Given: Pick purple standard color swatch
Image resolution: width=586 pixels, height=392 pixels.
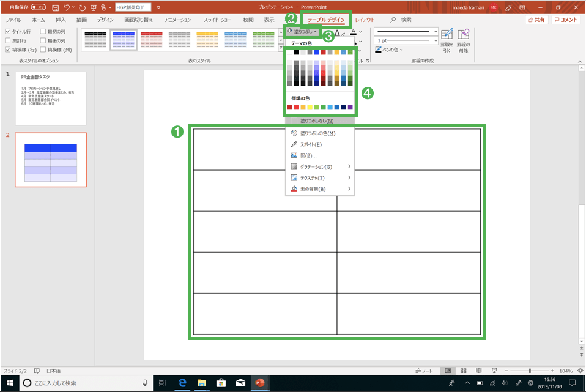Looking at the screenshot, I should (x=350, y=107).
